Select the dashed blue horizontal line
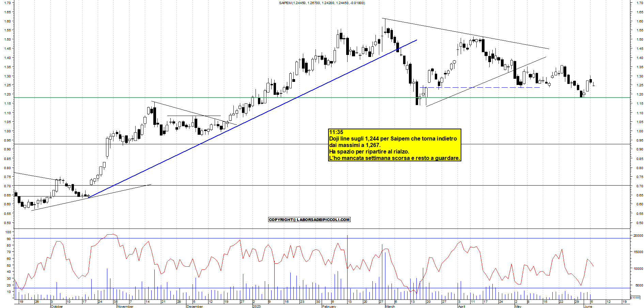 coord(480,88)
